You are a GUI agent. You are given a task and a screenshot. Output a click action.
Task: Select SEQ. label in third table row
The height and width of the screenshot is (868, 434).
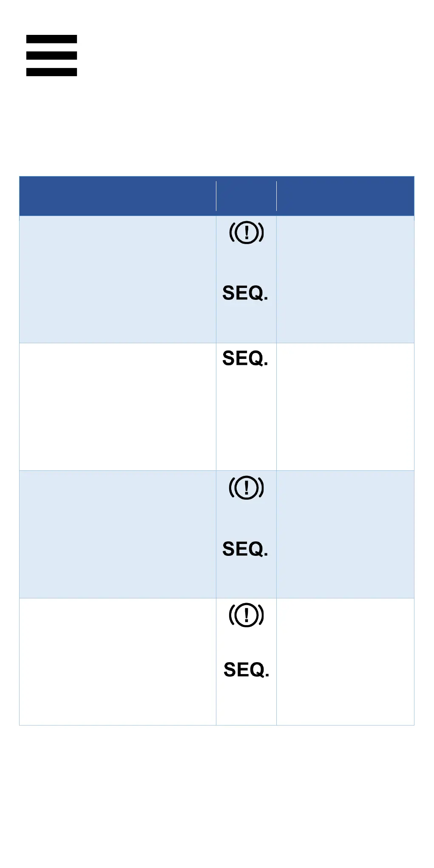coord(245,549)
